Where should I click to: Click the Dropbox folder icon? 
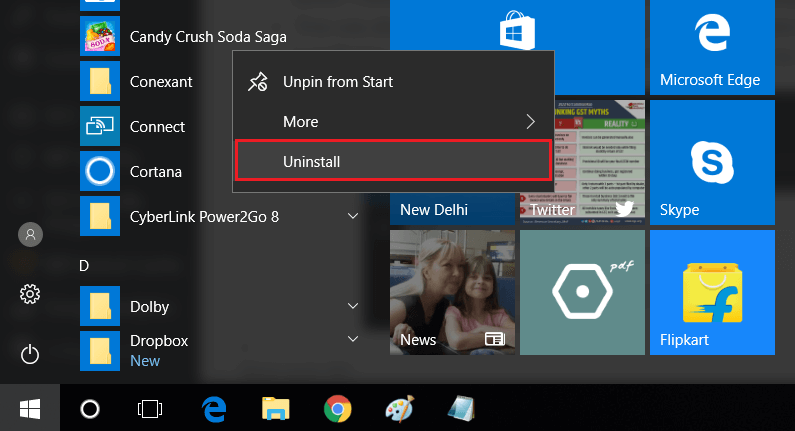tap(100, 351)
